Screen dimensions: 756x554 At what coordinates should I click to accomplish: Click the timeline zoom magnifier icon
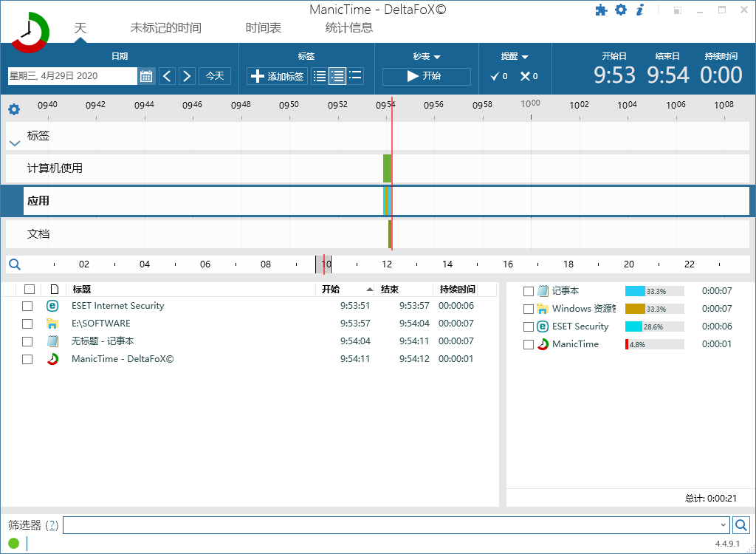pos(15,264)
